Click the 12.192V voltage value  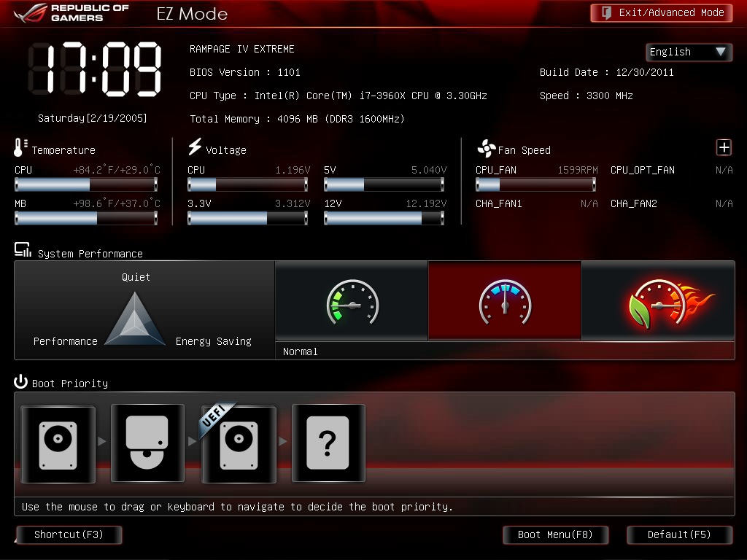(426, 204)
